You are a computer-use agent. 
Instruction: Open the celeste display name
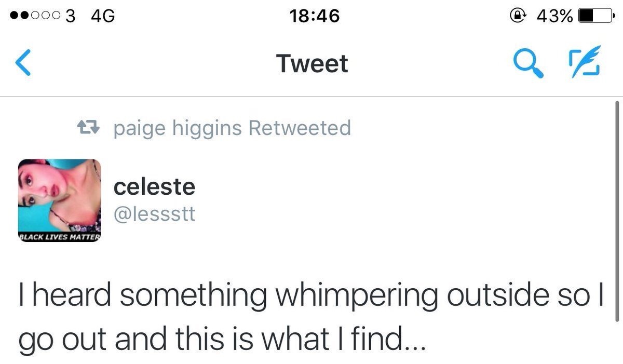[154, 187]
